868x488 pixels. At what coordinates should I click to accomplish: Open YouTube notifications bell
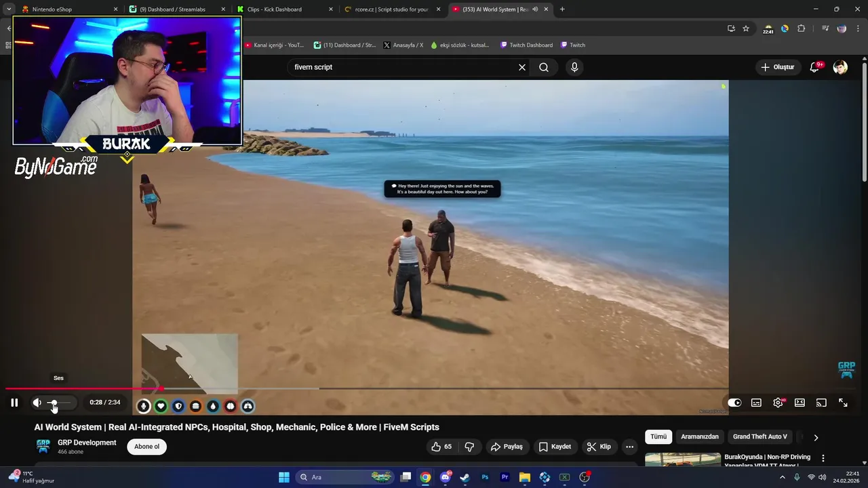pos(815,67)
